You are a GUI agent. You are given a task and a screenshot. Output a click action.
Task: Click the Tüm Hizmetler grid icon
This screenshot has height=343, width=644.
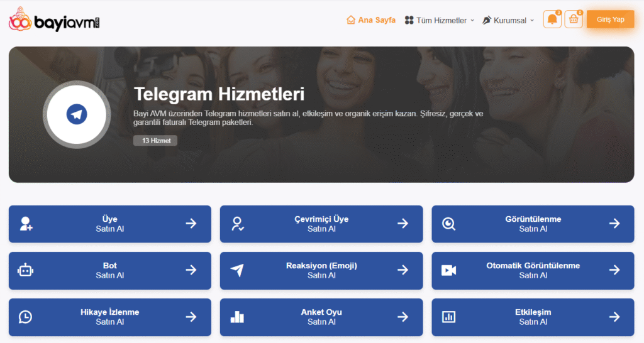click(409, 20)
